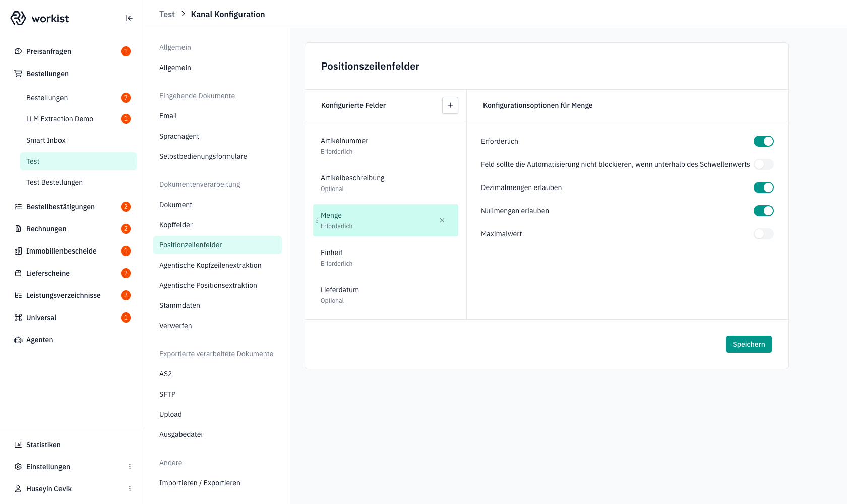
Task: Select the Einheit field
Action: pos(386,258)
